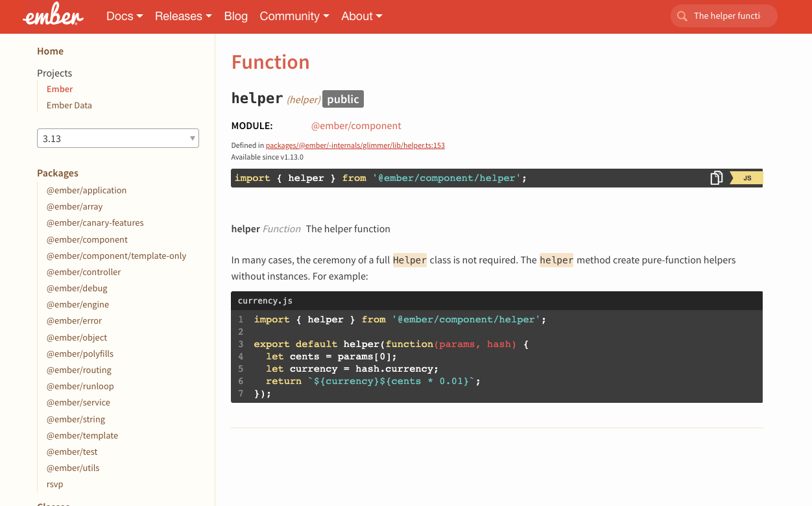Open the 3.13 version selector
This screenshot has height=506, width=812.
[118, 138]
